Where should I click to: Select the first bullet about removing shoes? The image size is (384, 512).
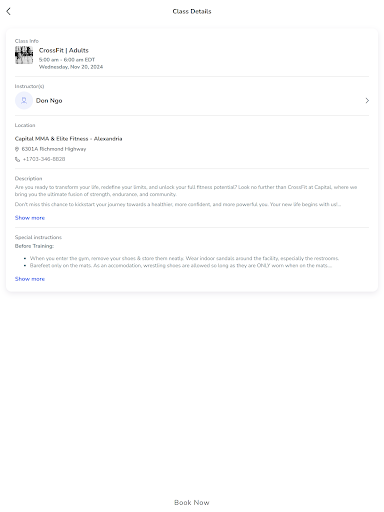click(184, 258)
